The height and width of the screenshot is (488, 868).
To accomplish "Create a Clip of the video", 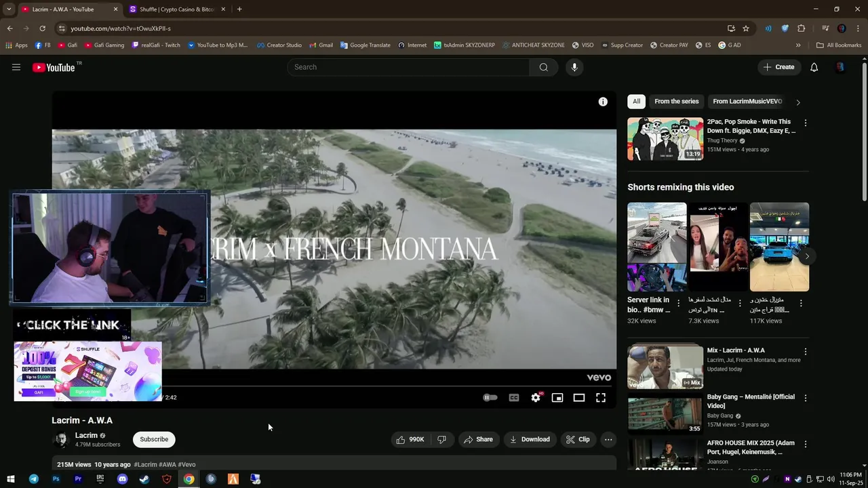I will pos(578,439).
